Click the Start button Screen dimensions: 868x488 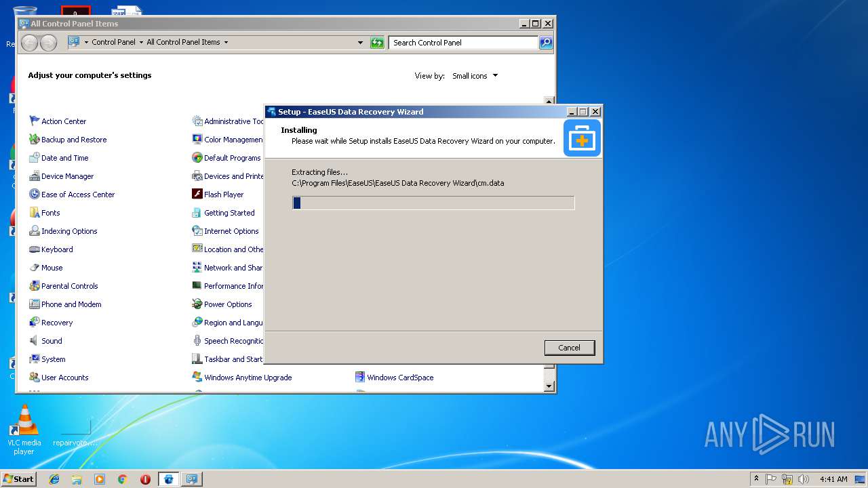pos(19,479)
